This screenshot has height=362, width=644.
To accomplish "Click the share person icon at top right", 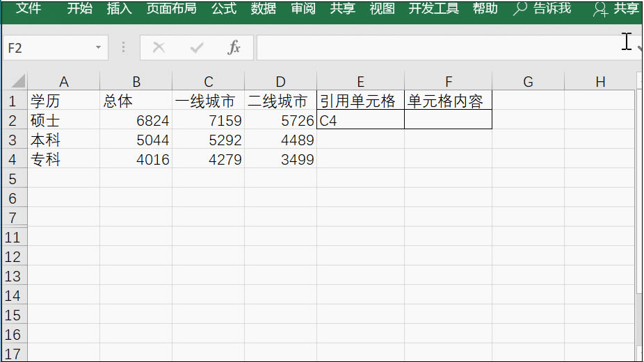I will coord(600,9).
